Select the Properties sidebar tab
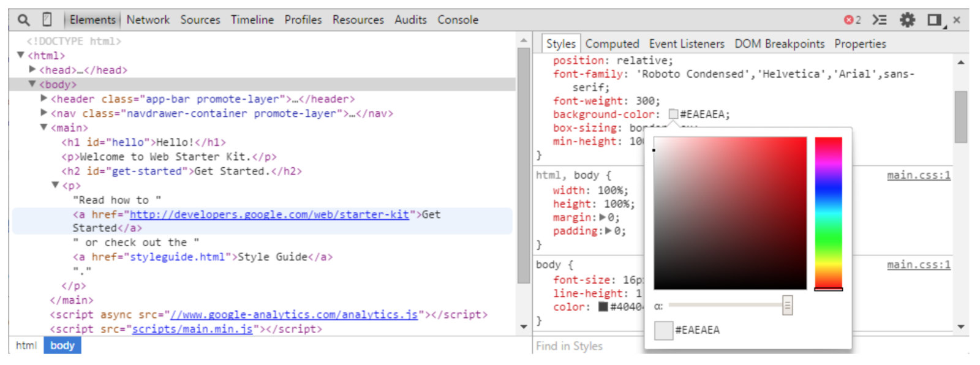Screen dimensions: 980x365 coord(860,44)
